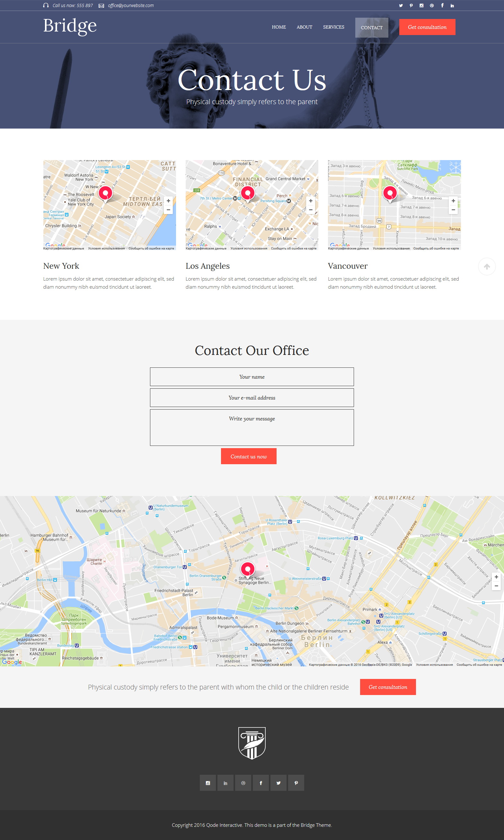The height and width of the screenshot is (840, 504).
Task: Click the Vancouver heading
Action: [x=348, y=266]
